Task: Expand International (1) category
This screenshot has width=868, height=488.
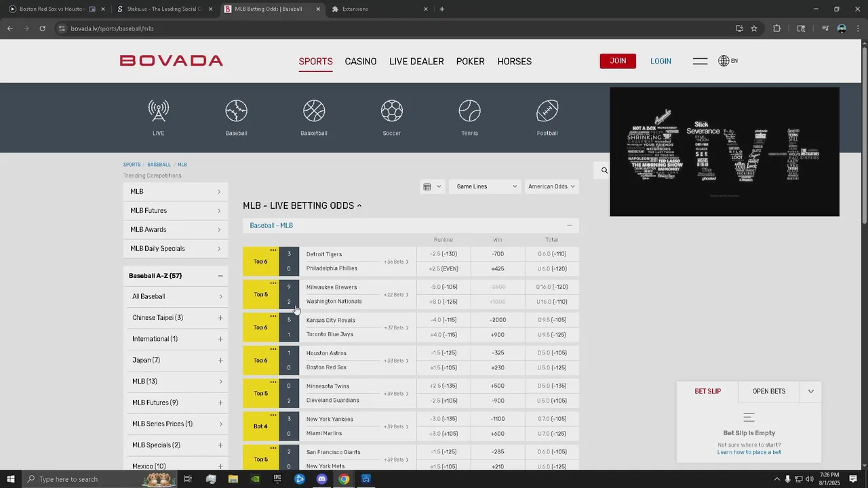Action: (x=220, y=339)
